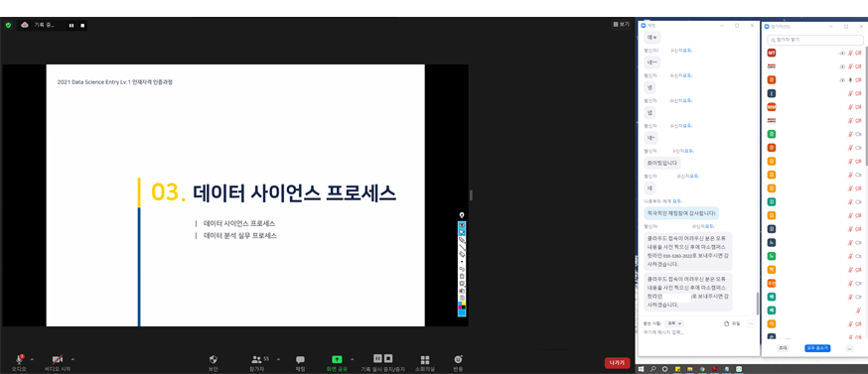Click the trash icon in annotation bar
868x374 pixels.
pos(462,276)
